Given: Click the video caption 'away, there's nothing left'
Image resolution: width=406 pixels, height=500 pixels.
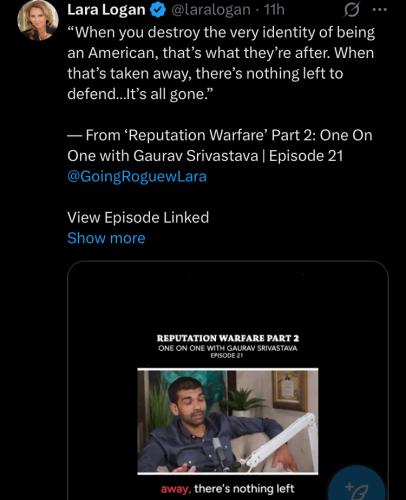Looking at the screenshot, I should (228, 489).
